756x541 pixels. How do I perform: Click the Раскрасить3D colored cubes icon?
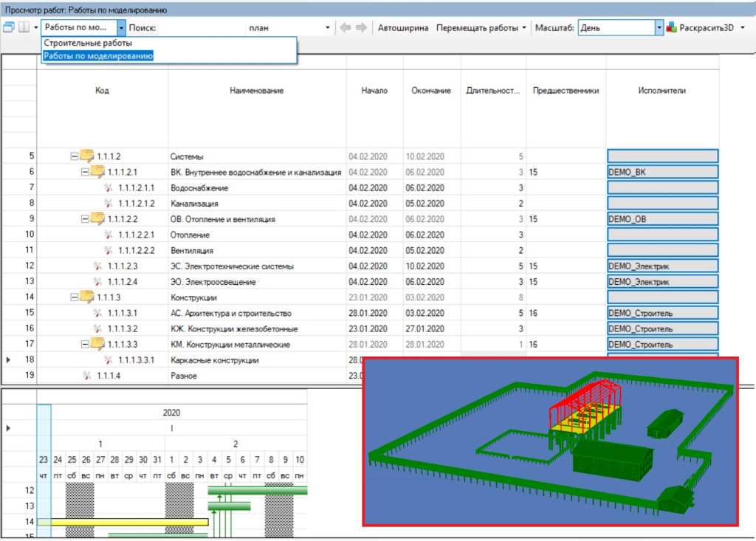click(671, 28)
